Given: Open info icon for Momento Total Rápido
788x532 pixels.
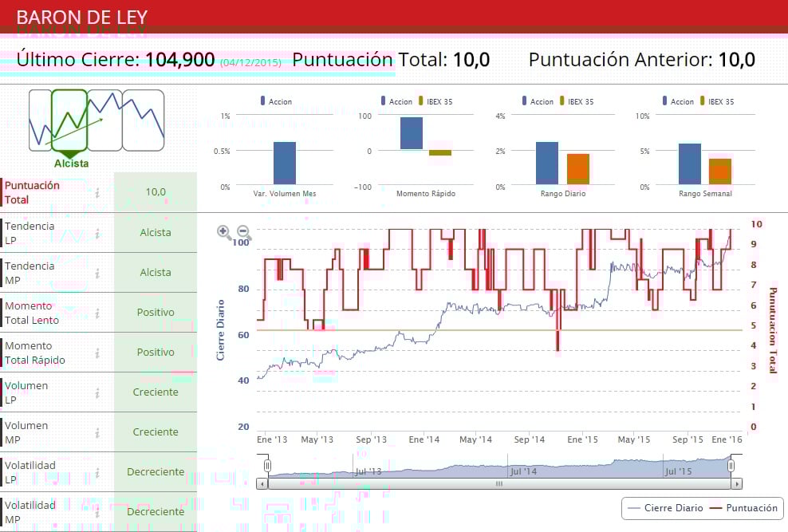Looking at the screenshot, I should tap(97, 353).
